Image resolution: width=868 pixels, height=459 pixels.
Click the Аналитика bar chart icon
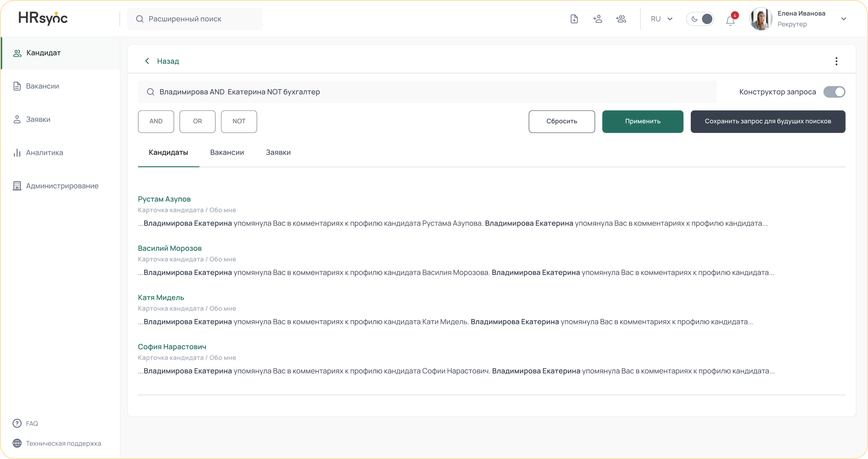click(x=17, y=153)
